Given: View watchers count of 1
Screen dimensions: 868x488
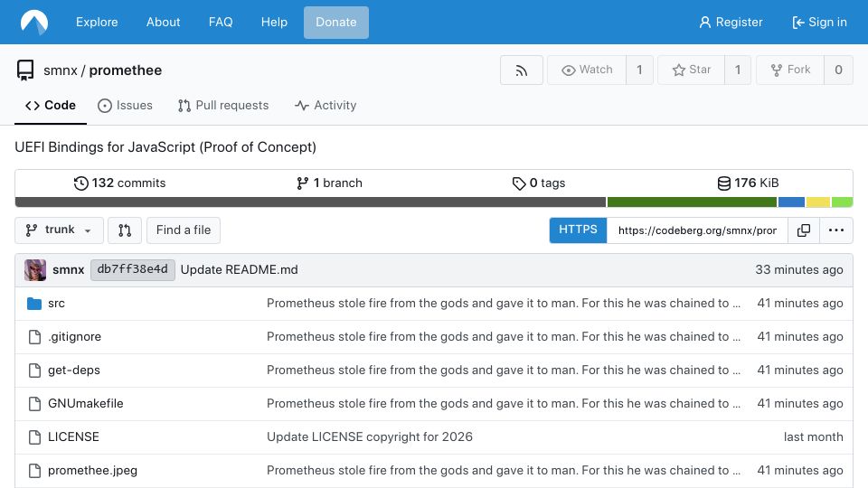Looking at the screenshot, I should [639, 70].
